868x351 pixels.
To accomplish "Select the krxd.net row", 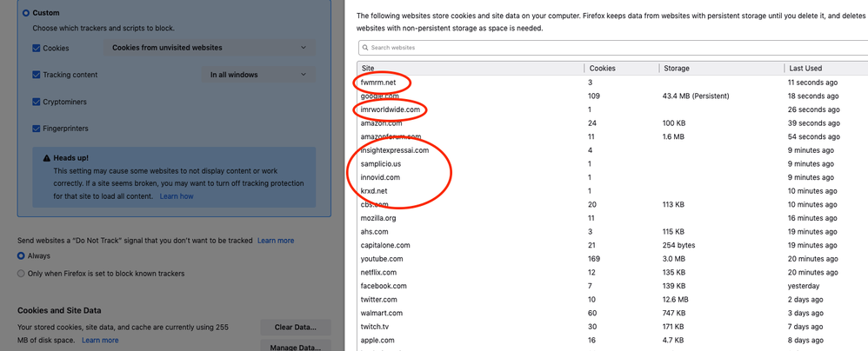I will 613,190.
